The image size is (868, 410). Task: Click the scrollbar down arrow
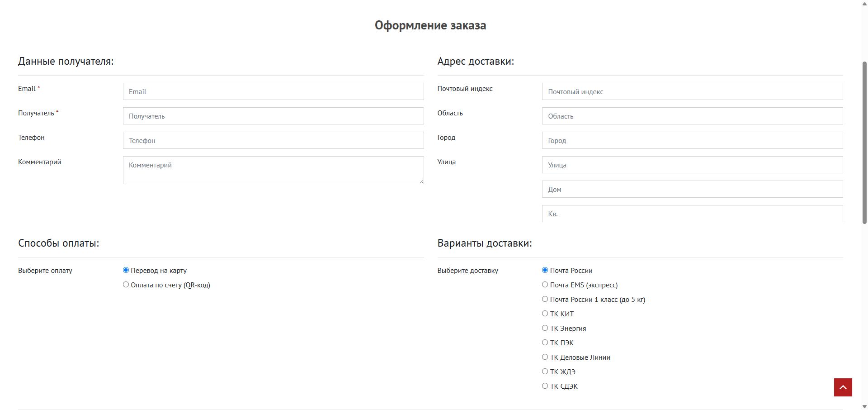coord(864,406)
